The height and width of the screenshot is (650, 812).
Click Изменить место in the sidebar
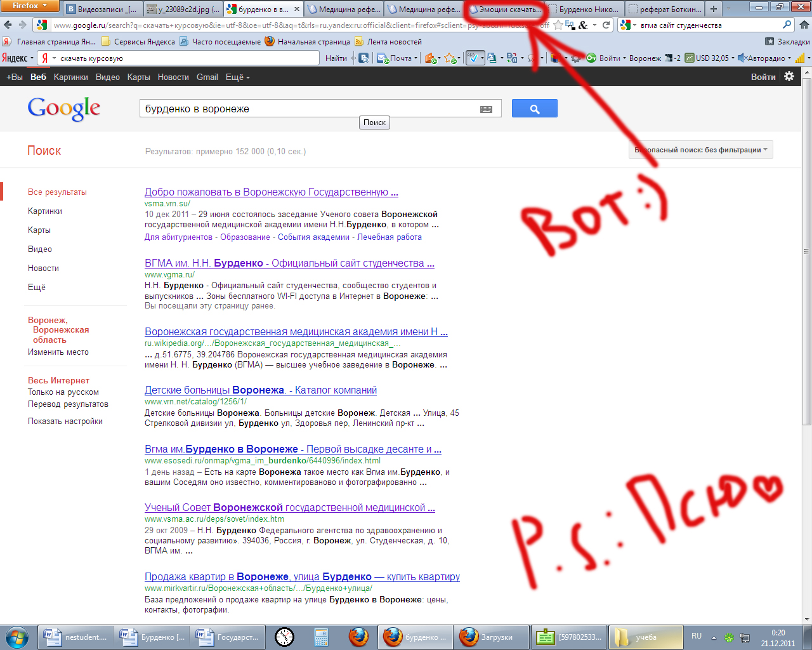tap(58, 352)
